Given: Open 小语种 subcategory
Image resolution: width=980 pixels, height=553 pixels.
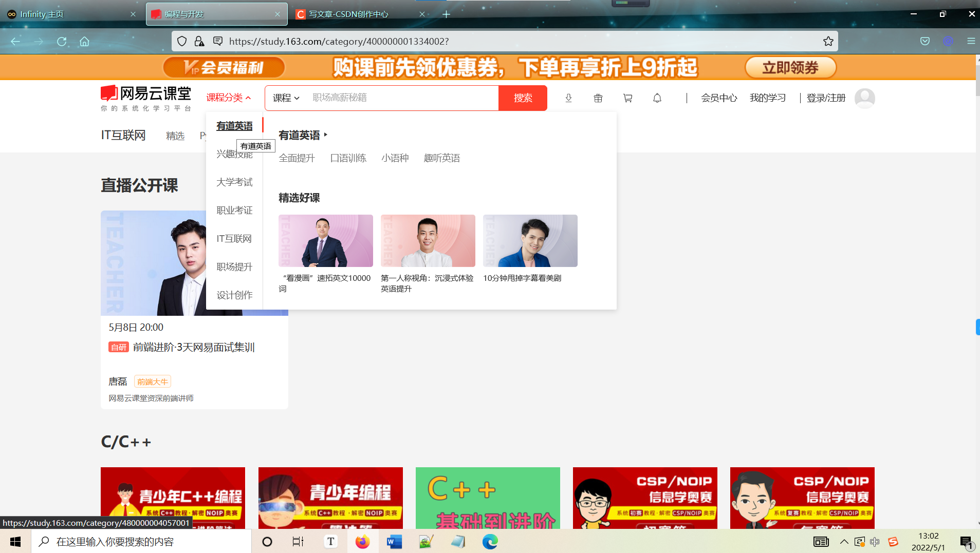Looking at the screenshot, I should [x=395, y=158].
